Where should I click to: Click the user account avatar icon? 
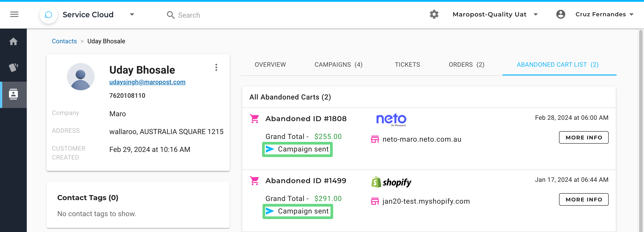coord(561,14)
